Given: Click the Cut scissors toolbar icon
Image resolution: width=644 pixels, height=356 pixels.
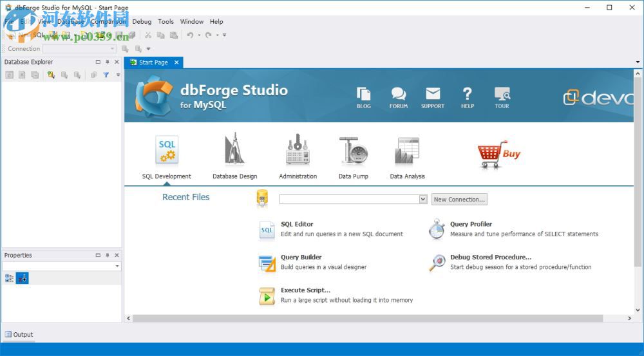Looking at the screenshot, I should (x=148, y=35).
